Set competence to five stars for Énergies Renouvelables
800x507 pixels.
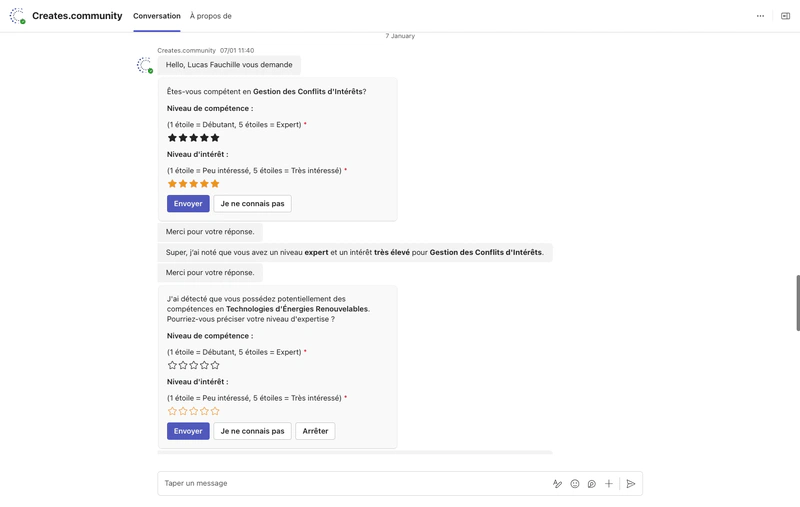(215, 366)
